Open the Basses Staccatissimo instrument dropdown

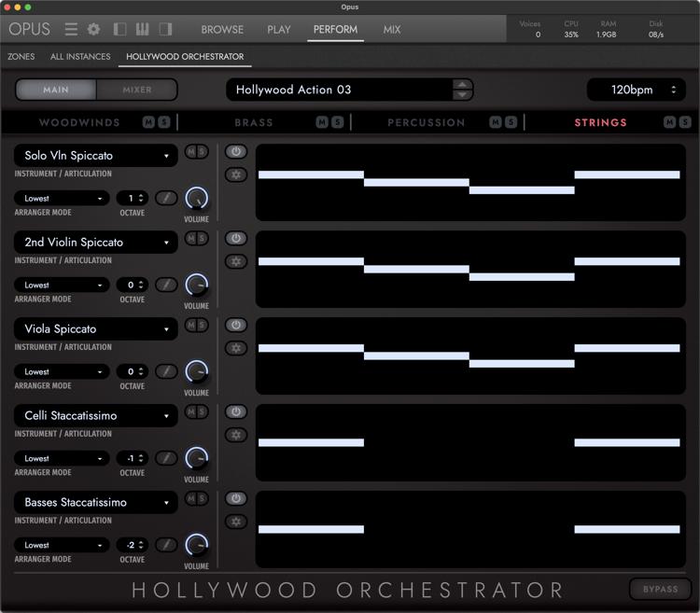tap(95, 502)
